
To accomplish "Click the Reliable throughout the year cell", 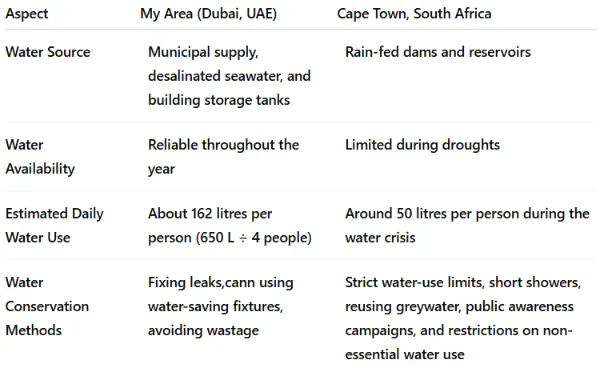I will [x=223, y=157].
